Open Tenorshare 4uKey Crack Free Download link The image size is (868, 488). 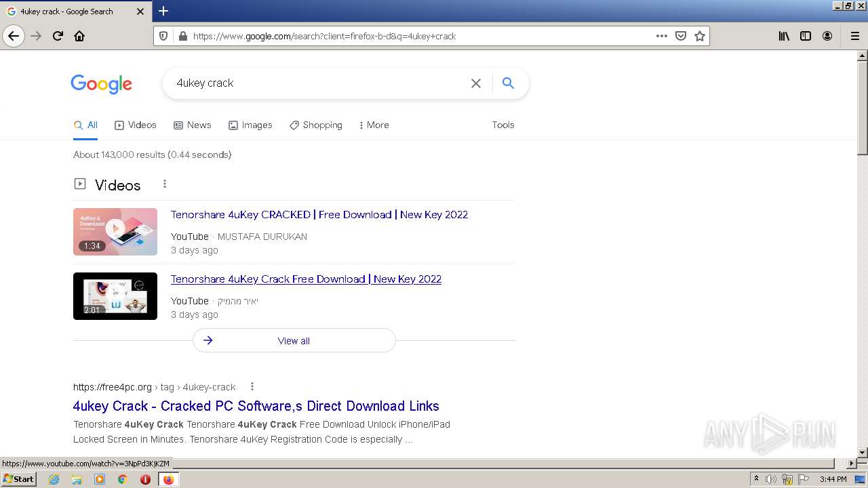point(306,279)
